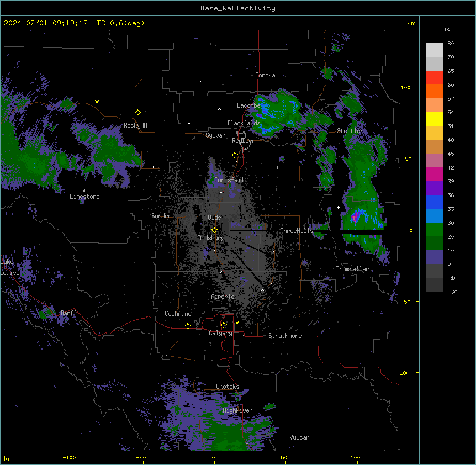Screen dimensions: 476x465
Task: Click the yellow diamond marker below Cochrane
Action: (188, 326)
